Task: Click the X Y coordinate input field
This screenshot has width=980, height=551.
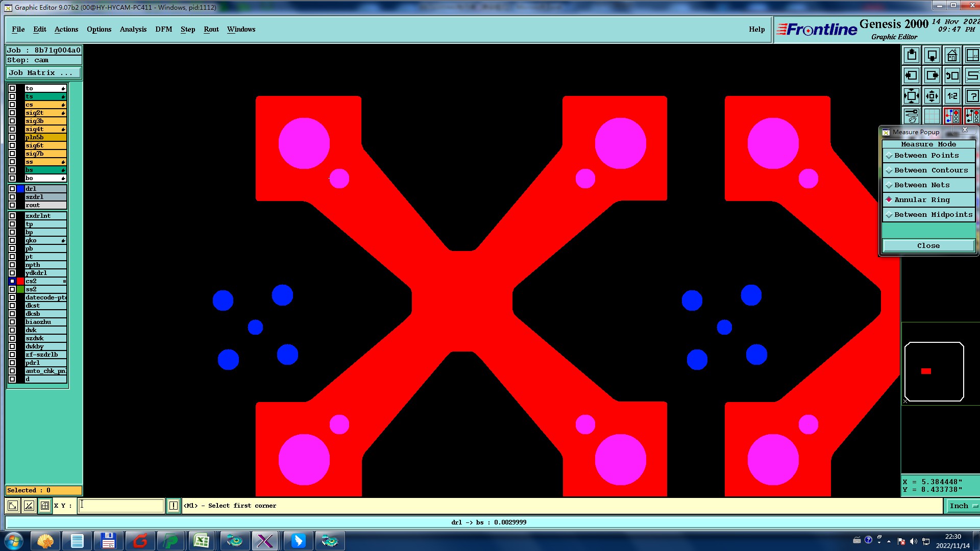Action: (121, 506)
